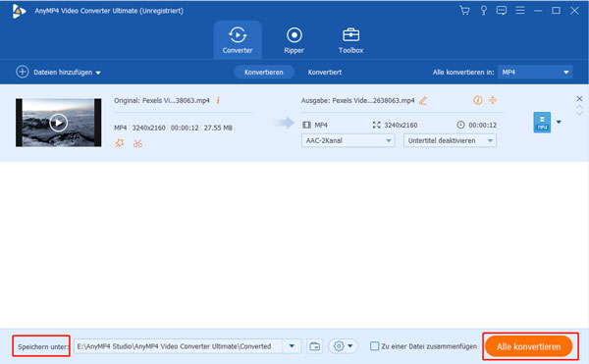Enable Zu einer Datei zusammenfügen checkbox
Image resolution: width=589 pixels, height=364 pixels.
pyautogui.click(x=374, y=346)
